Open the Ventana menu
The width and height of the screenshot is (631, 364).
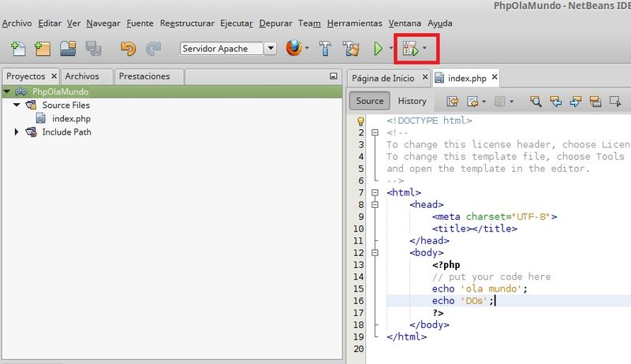click(405, 24)
